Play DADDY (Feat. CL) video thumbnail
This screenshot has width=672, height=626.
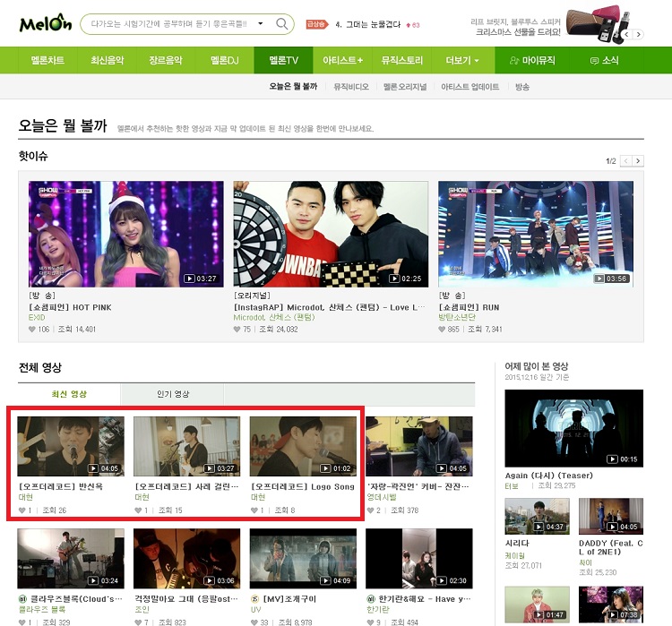click(x=611, y=516)
